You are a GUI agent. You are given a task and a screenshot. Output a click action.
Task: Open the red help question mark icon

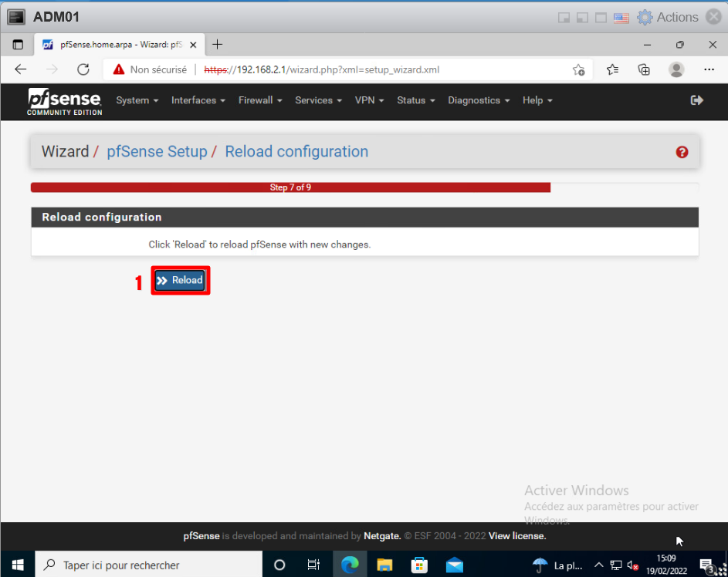[x=682, y=152]
